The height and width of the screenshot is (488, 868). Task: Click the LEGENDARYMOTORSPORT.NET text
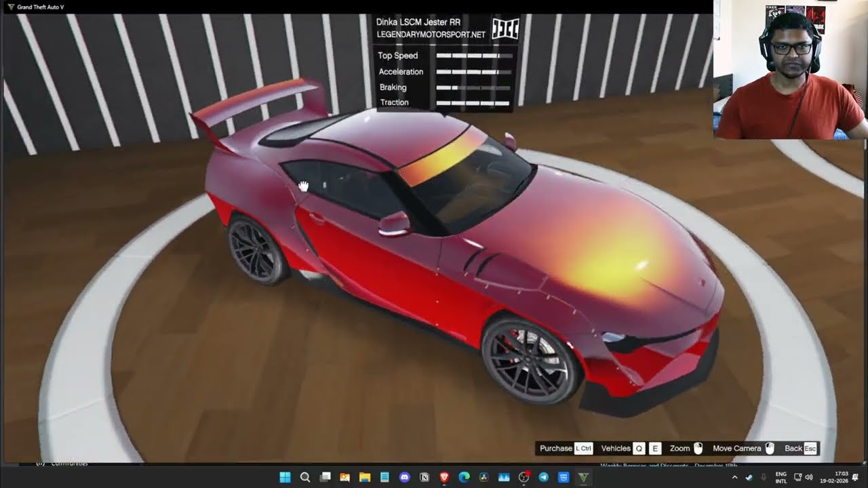tap(431, 34)
